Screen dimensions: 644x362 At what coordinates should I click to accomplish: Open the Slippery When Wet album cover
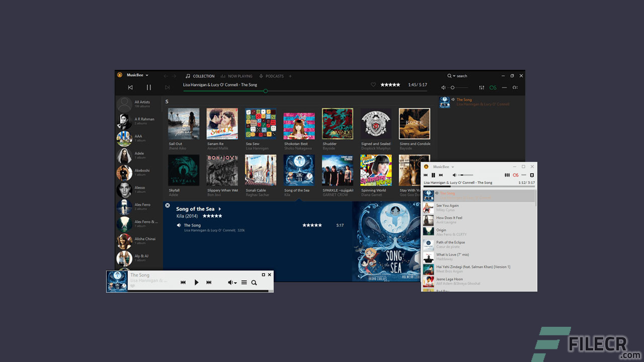pos(222,170)
